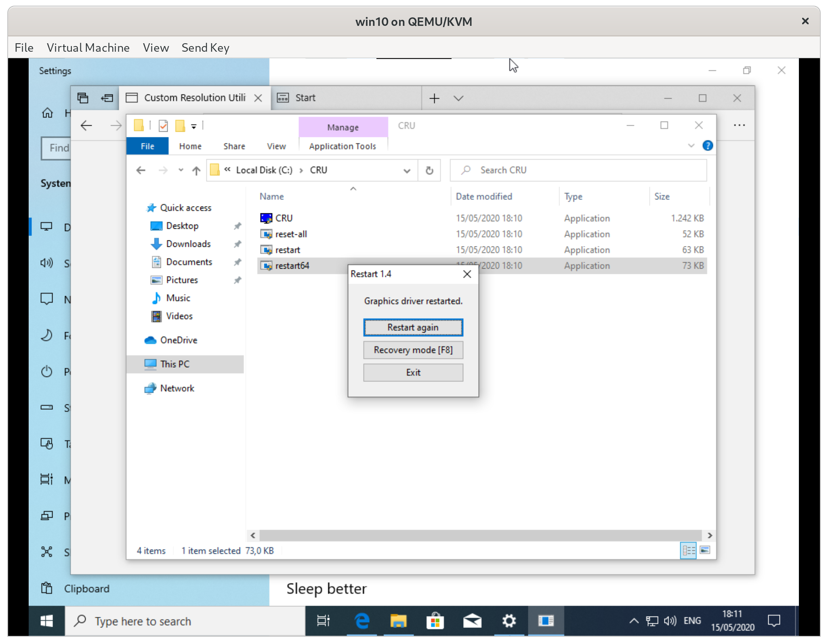
Task: Open Microsoft Edge from the taskbar
Action: pos(362,621)
